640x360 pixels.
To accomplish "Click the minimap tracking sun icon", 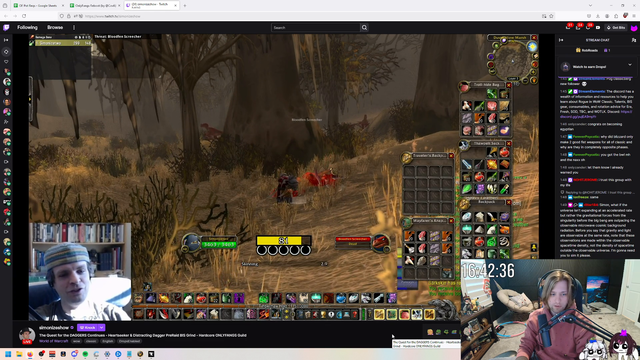I will (532, 47).
